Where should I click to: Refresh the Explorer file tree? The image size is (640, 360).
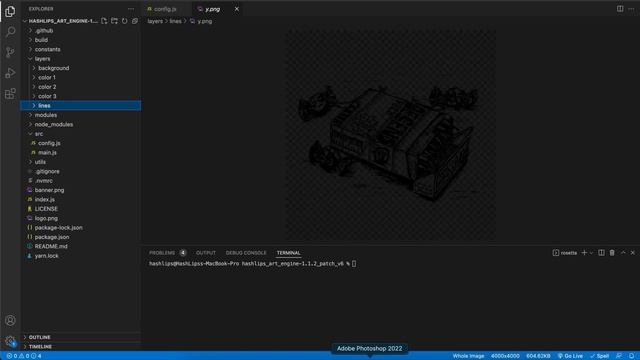coord(124,21)
